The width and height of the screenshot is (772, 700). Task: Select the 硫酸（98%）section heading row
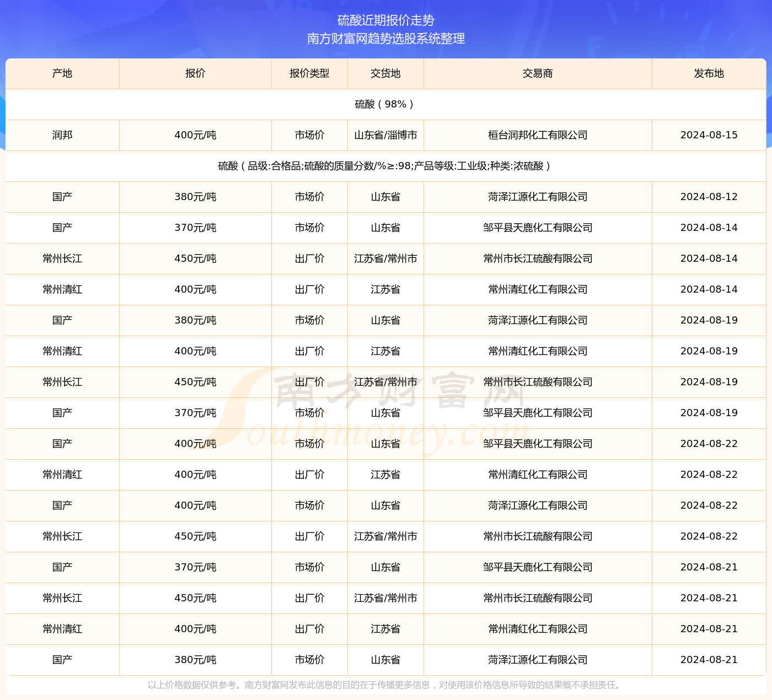click(386, 104)
